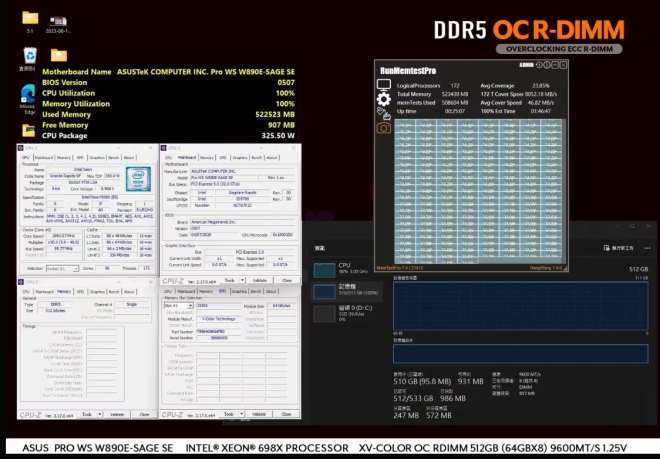The image size is (660, 459).
Task: Click Tools button in the CPU-Z Memory window
Action: coord(87,414)
